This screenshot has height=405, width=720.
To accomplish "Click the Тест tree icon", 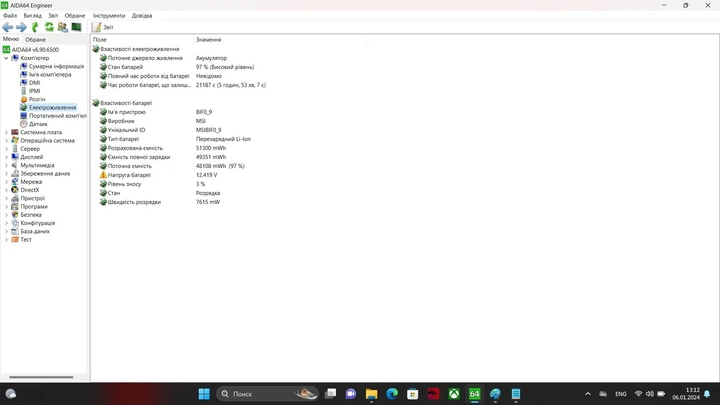I will (x=15, y=240).
